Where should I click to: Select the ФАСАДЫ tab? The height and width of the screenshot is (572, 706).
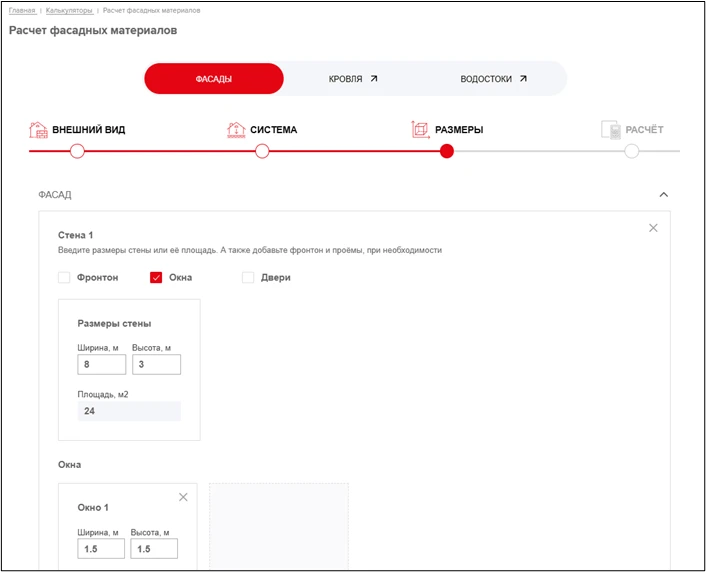213,78
